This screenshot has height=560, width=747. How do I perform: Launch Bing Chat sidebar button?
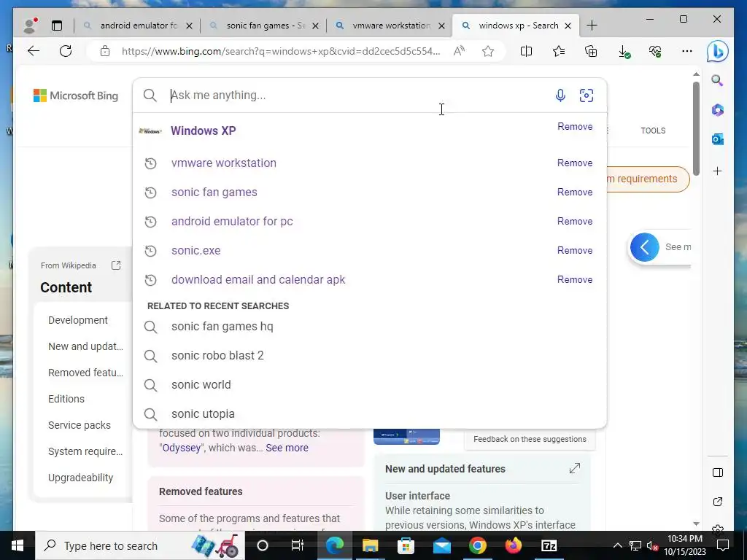tap(718, 52)
